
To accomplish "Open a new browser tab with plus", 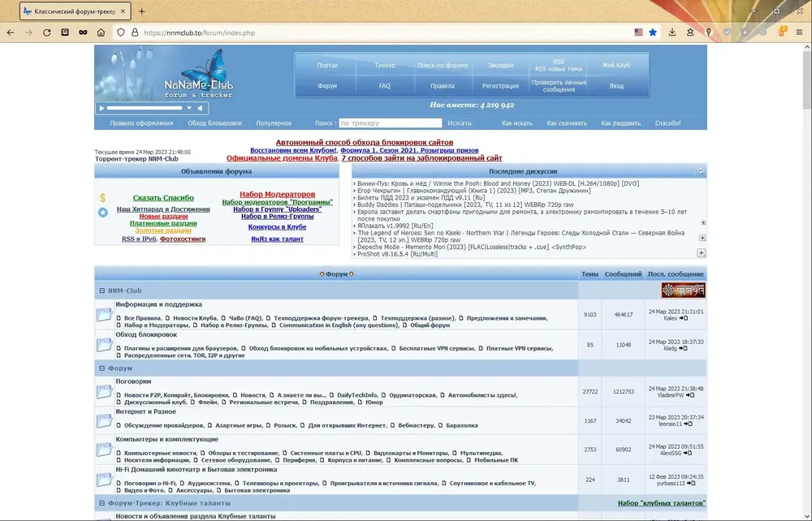I will (x=141, y=11).
